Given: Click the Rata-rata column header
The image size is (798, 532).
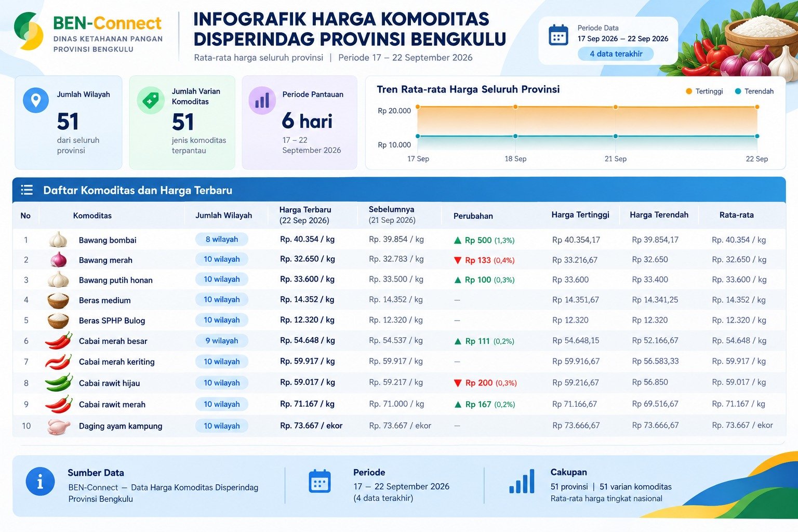Looking at the screenshot, I should (737, 215).
